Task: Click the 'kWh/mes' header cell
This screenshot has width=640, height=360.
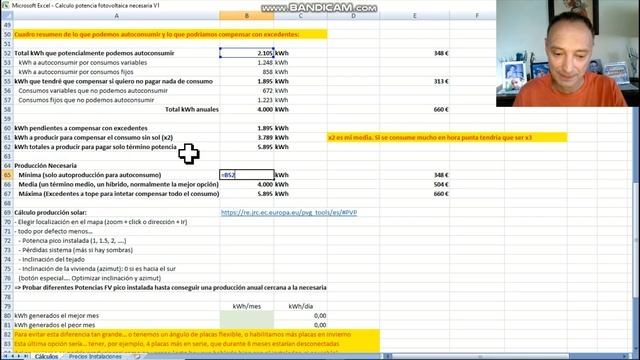Action: coord(247,306)
